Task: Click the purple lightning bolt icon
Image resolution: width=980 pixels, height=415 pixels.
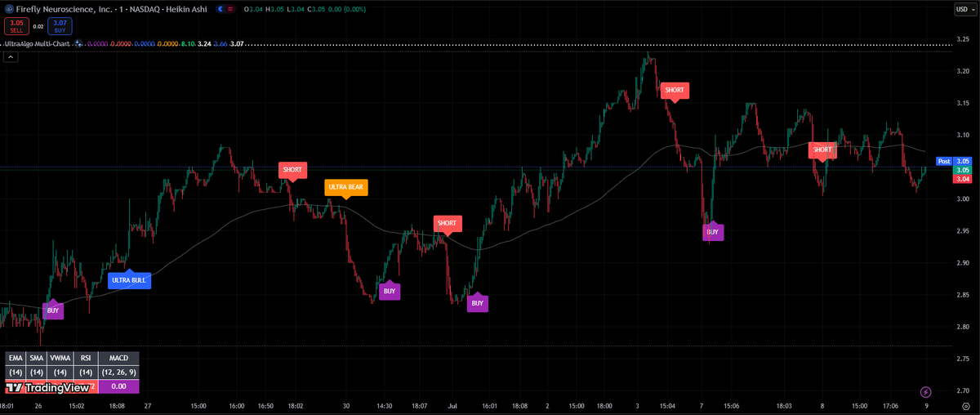Action: coord(926,393)
